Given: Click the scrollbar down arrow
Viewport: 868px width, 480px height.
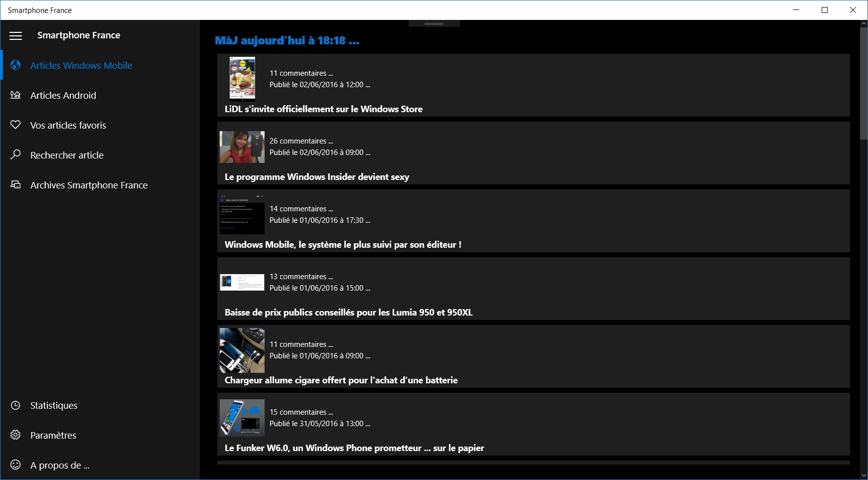Looking at the screenshot, I should [x=864, y=476].
